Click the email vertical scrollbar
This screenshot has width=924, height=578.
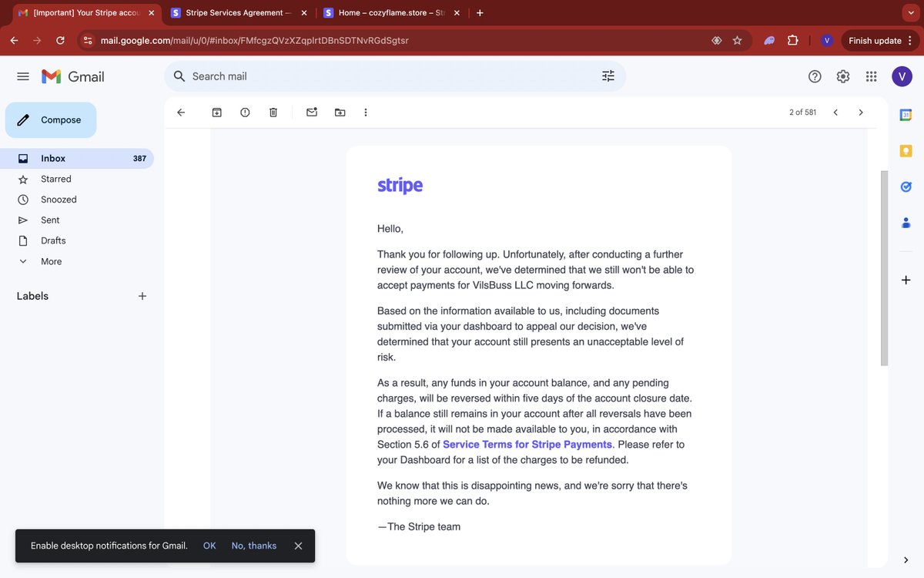tap(885, 268)
